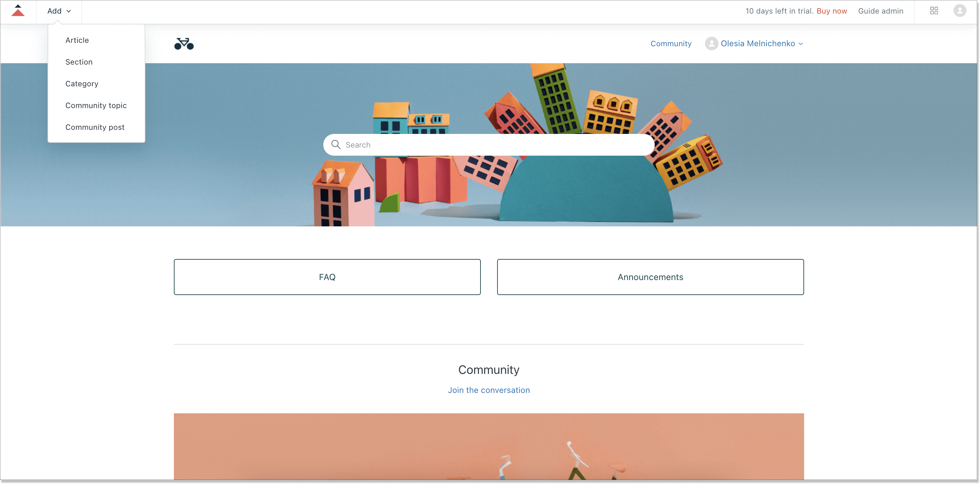Screen dimensions: 980x484
Task: Click the Add dropdown arrow button
Action: pos(69,11)
